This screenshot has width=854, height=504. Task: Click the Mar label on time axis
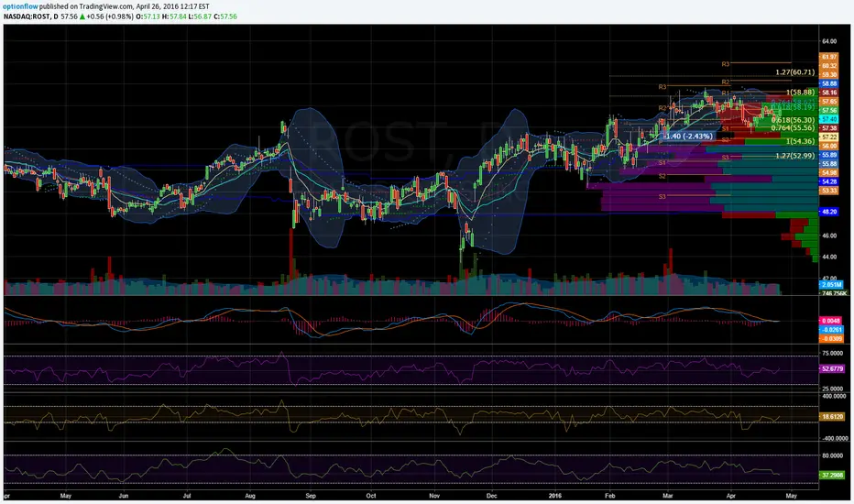668,496
